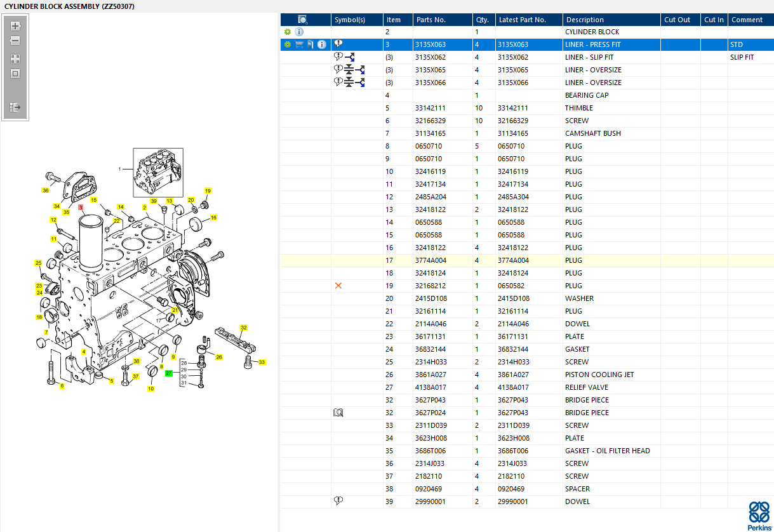Click the bookmark icon on the selected row
774x532 pixels.
310,44
